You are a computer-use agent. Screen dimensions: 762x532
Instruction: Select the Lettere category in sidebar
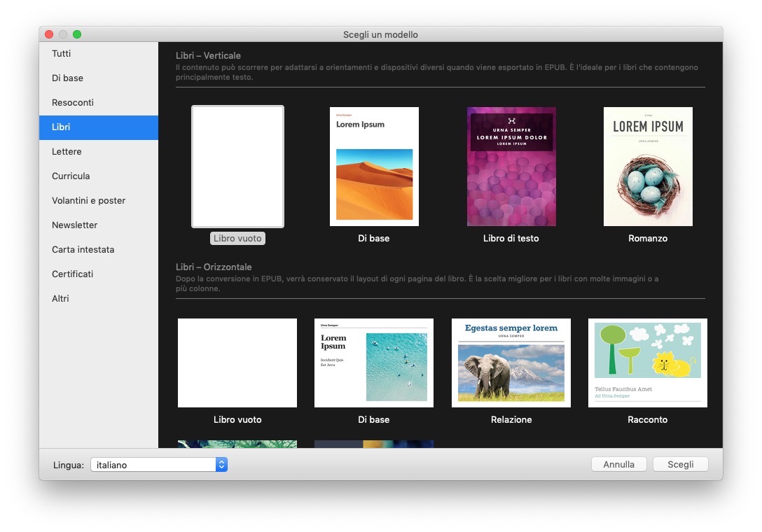click(67, 152)
